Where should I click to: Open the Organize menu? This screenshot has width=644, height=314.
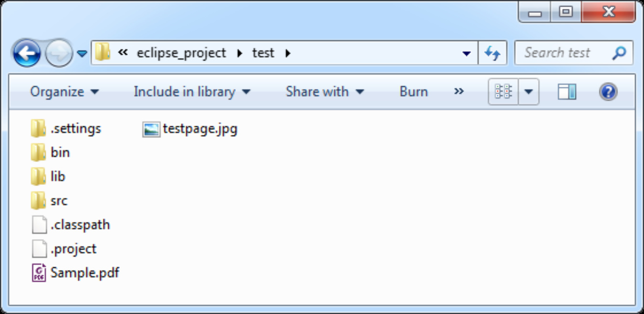[x=64, y=91]
